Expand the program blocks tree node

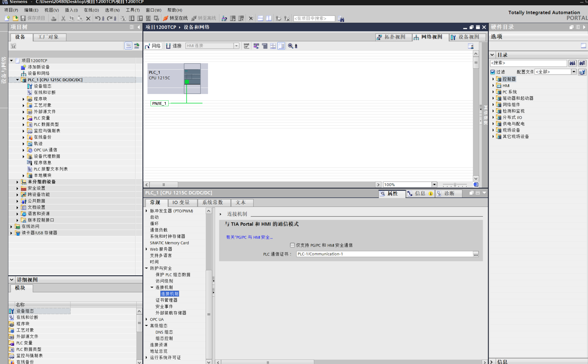(23, 99)
